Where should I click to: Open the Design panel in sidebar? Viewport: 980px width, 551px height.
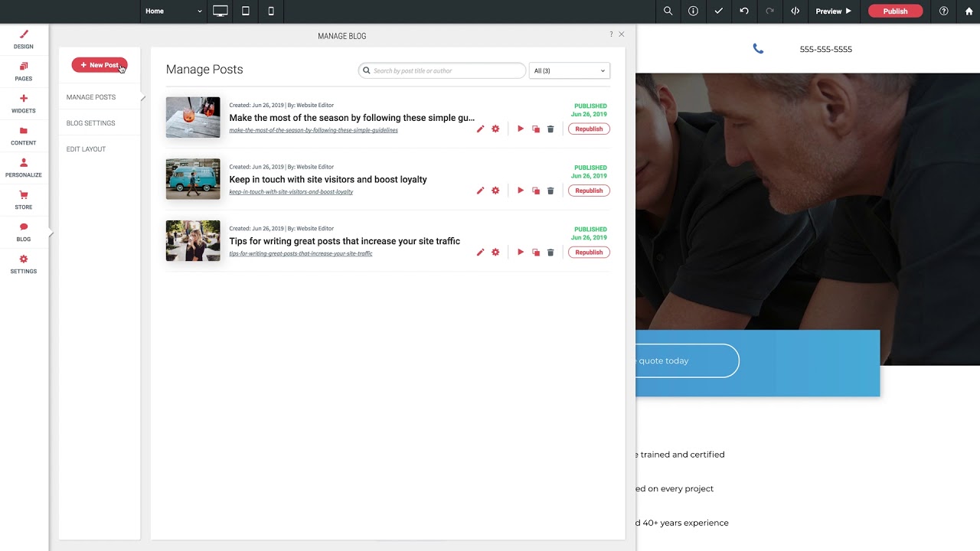coord(24,40)
